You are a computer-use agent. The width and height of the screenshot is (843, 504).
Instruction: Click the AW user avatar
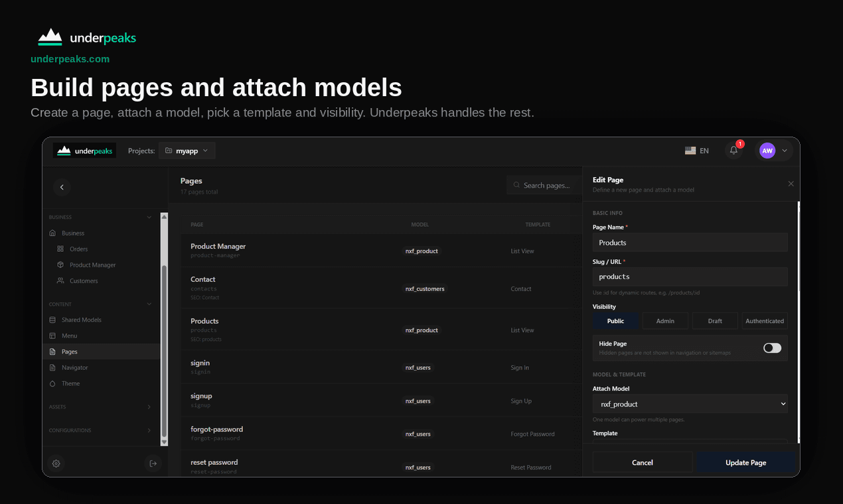(x=767, y=151)
